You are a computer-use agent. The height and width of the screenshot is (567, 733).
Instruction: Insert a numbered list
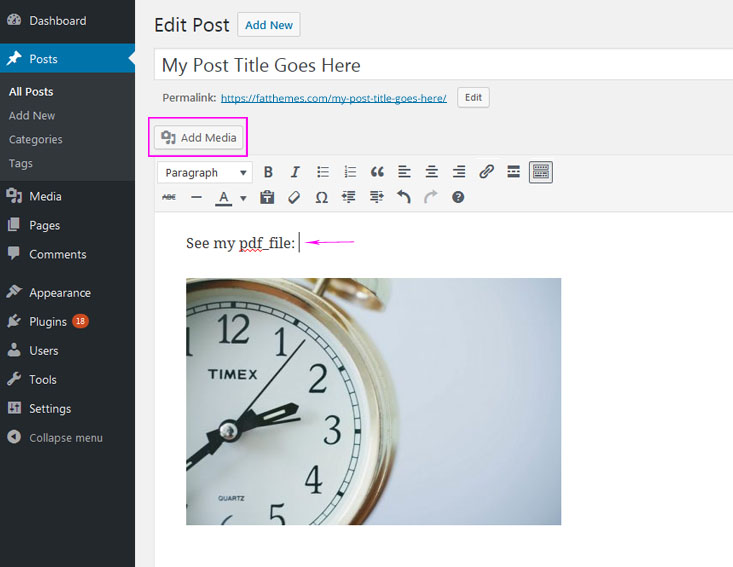(x=350, y=172)
